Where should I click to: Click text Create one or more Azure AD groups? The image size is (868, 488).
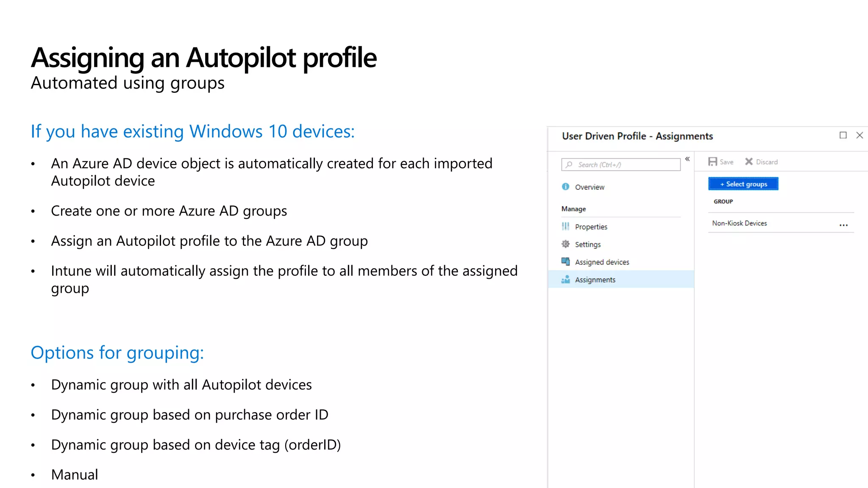(169, 211)
